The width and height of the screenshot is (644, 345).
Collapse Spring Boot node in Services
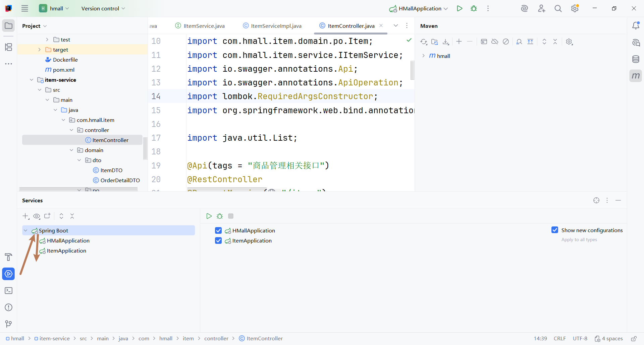coord(25,230)
